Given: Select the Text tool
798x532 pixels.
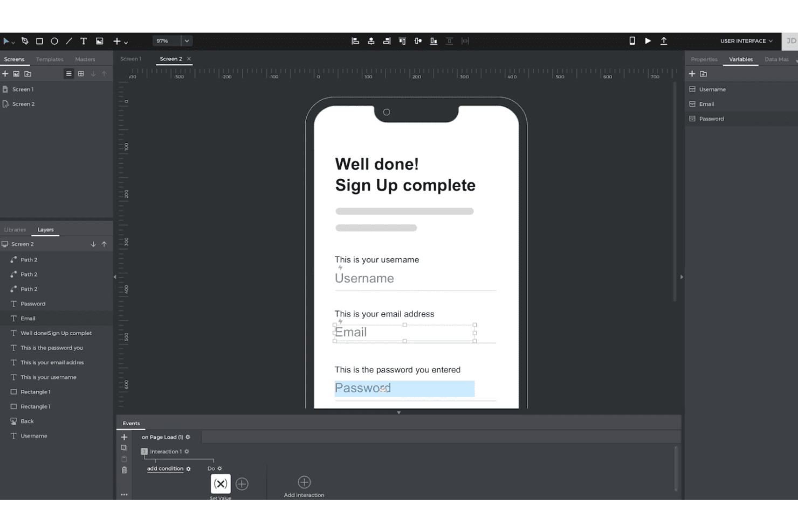Looking at the screenshot, I should coord(84,41).
